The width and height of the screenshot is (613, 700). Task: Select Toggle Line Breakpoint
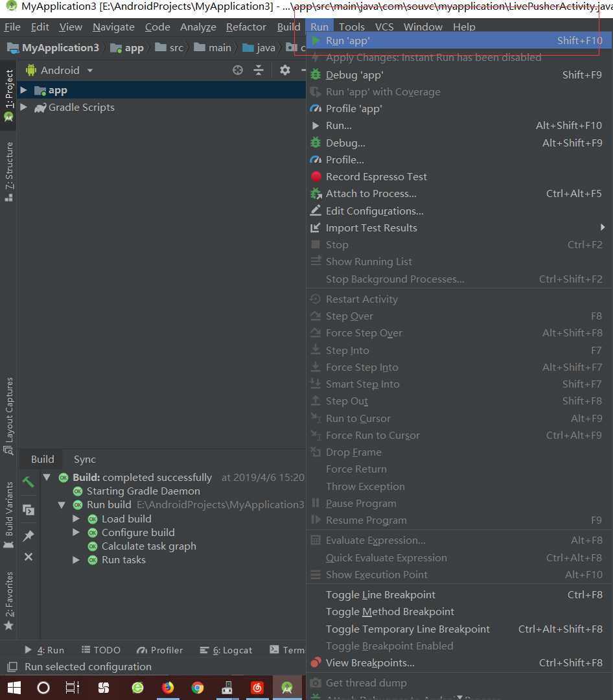[459, 594]
